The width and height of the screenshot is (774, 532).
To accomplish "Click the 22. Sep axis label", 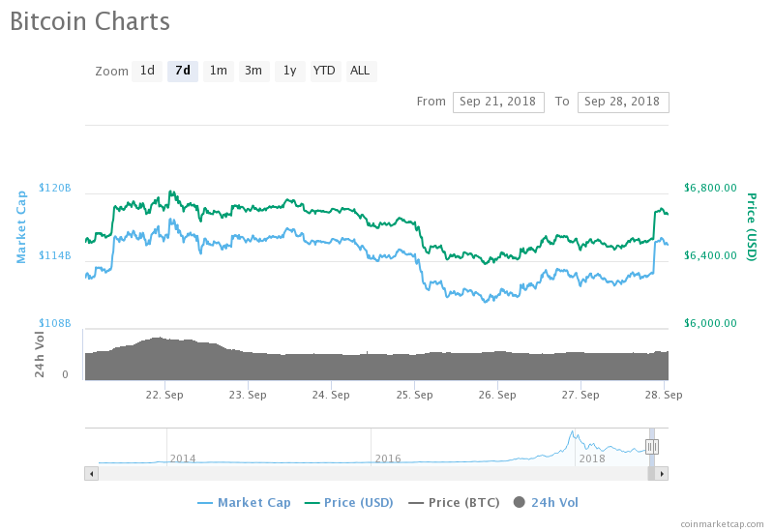I will (x=164, y=395).
